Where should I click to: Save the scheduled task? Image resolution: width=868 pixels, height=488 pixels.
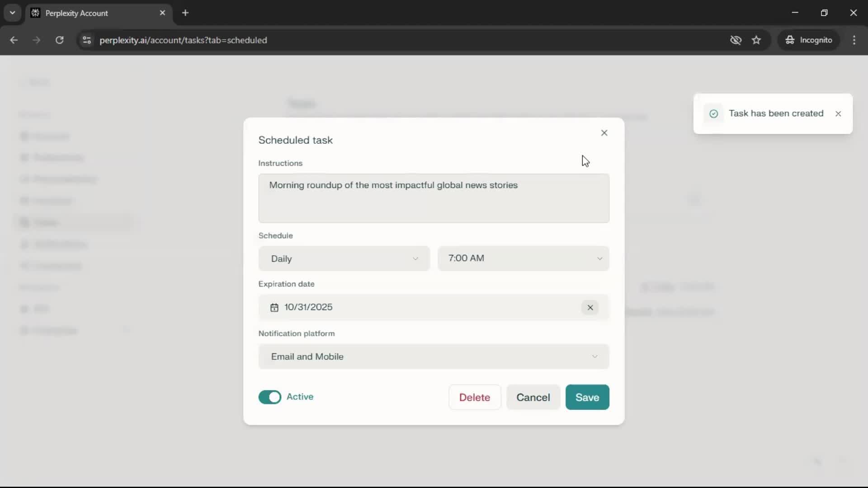point(587,397)
